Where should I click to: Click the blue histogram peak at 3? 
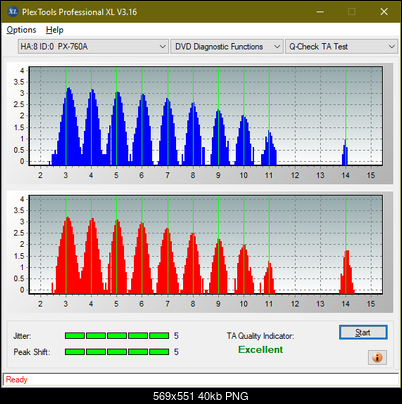(69, 127)
